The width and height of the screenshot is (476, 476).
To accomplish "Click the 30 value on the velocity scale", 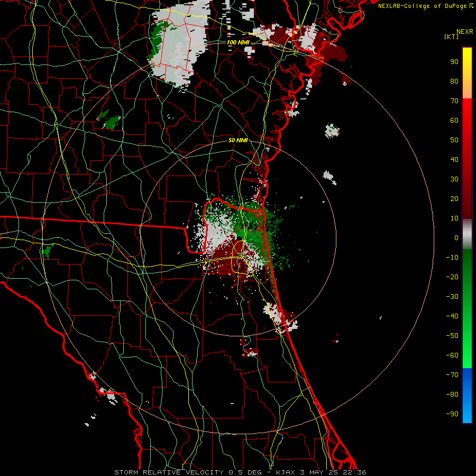I will [x=454, y=179].
